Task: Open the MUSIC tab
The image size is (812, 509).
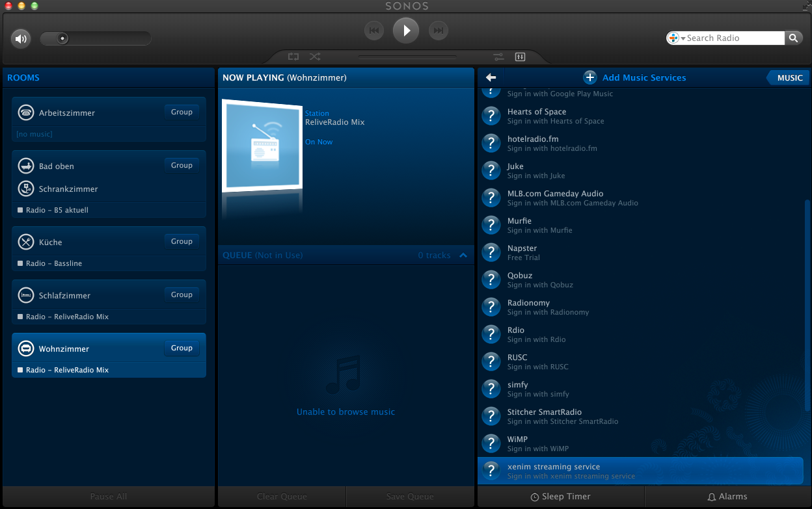Action: click(x=789, y=77)
